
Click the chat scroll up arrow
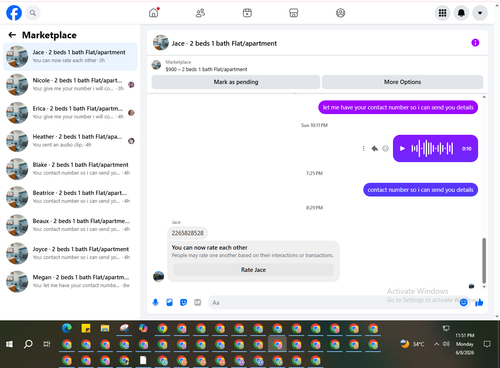click(x=484, y=97)
